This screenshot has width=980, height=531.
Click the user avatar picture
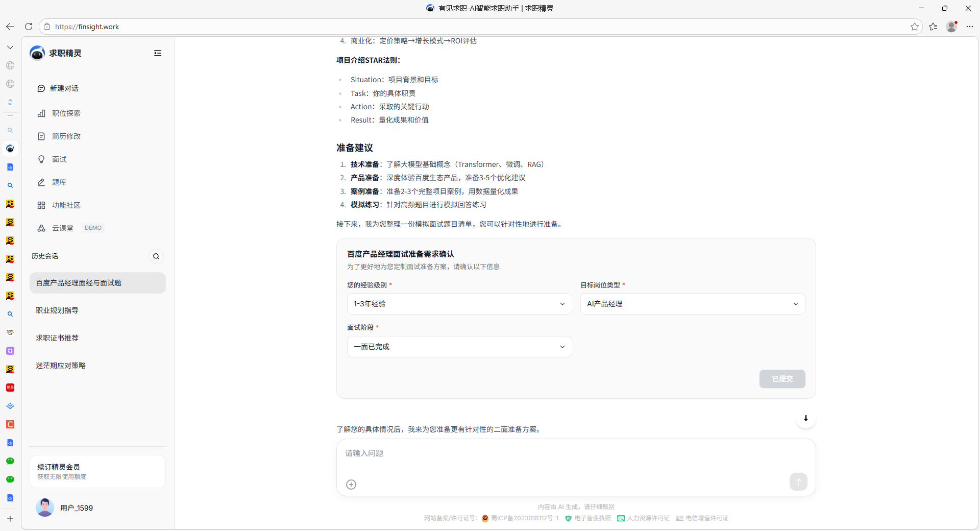(x=45, y=508)
